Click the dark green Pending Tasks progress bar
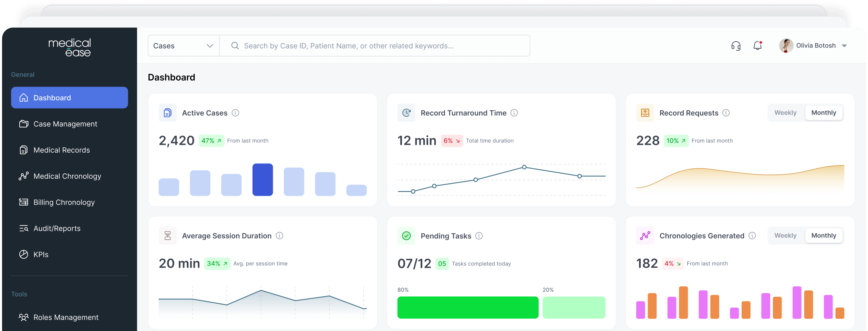Viewport: 868px width, 331px height. [468, 308]
